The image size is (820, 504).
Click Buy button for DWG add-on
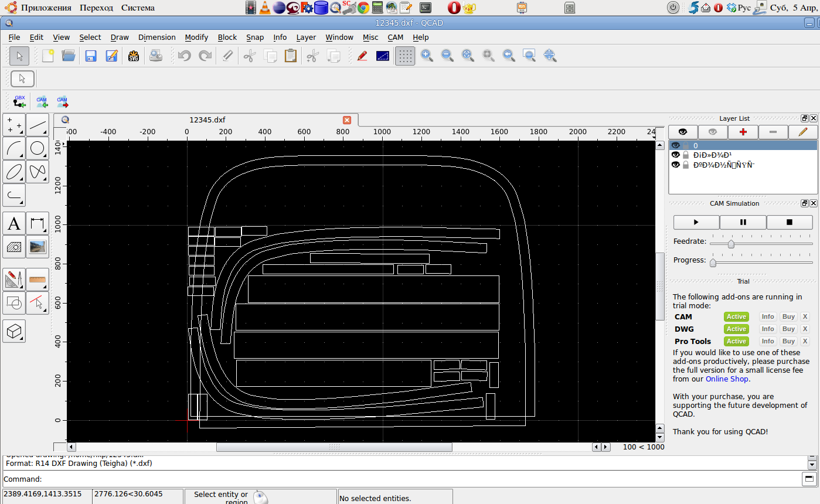788,329
